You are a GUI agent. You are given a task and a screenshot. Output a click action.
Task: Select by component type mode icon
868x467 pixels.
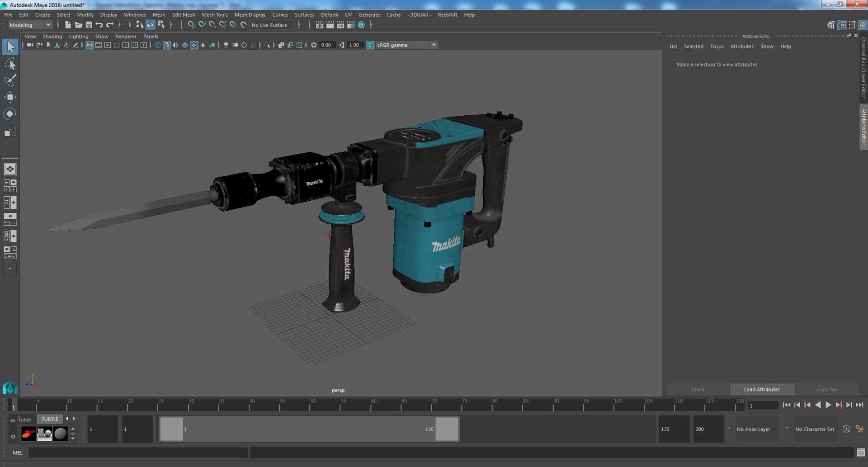click(x=161, y=25)
